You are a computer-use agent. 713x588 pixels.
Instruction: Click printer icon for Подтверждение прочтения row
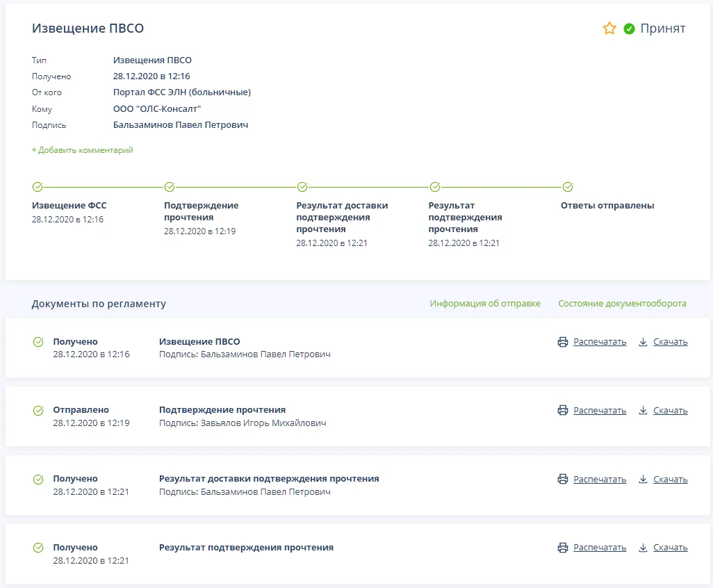563,411
